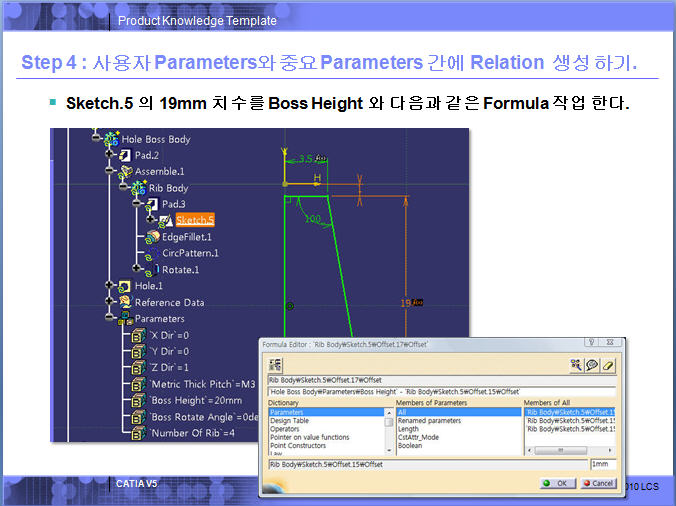Click the incremental mode icon in Formula Editor
676x506 pixels.
pyautogui.click(x=276, y=366)
